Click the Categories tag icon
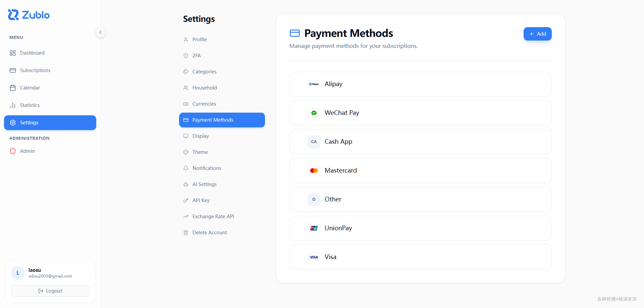The height and width of the screenshot is (308, 644). 186,72
